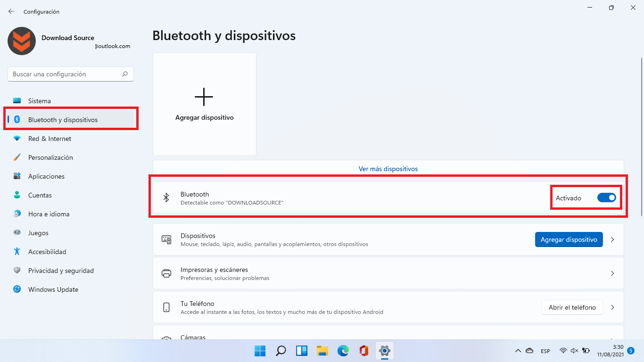Click the Juegos gamepad icon
This screenshot has width=644, height=362.
(17, 233)
